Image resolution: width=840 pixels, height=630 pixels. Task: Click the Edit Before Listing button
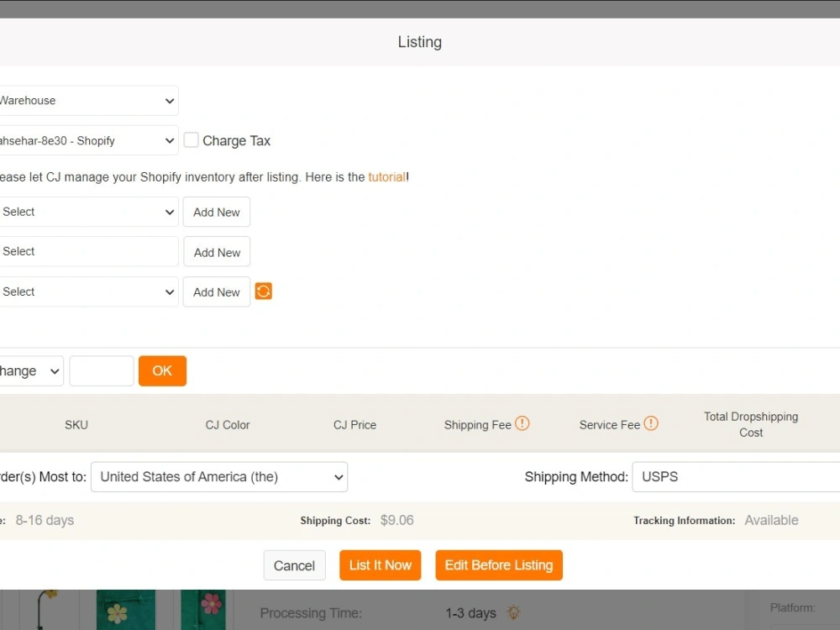pyautogui.click(x=499, y=565)
